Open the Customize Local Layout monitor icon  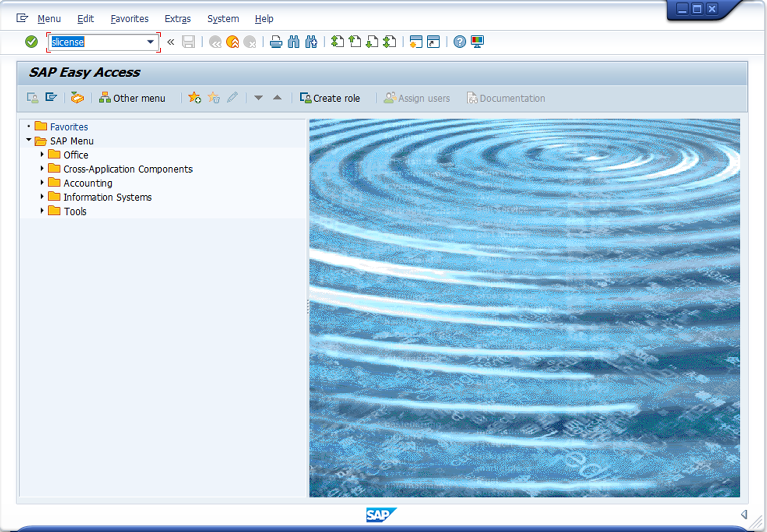click(x=477, y=42)
